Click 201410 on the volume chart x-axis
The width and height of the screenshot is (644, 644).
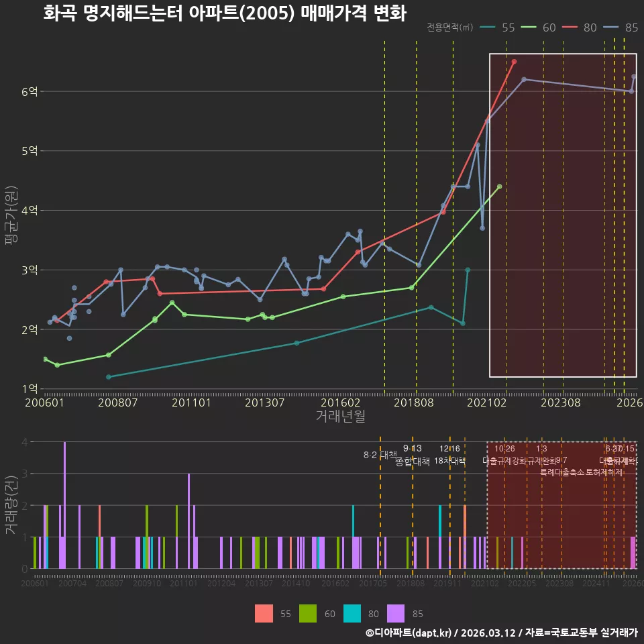click(296, 583)
